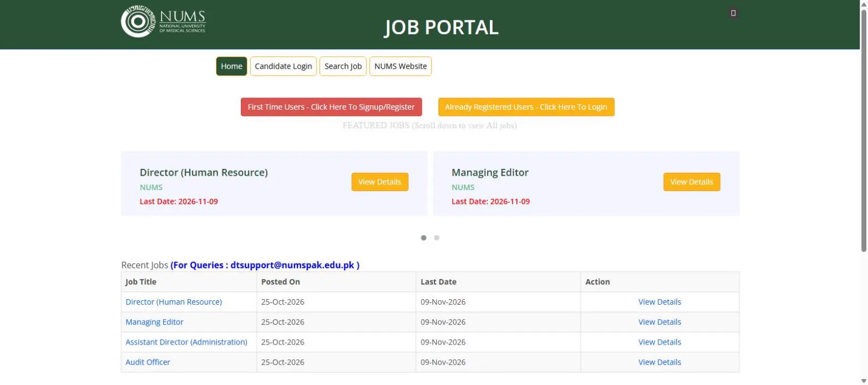
Task: Click Managing Editor featured card title
Action: click(x=490, y=172)
